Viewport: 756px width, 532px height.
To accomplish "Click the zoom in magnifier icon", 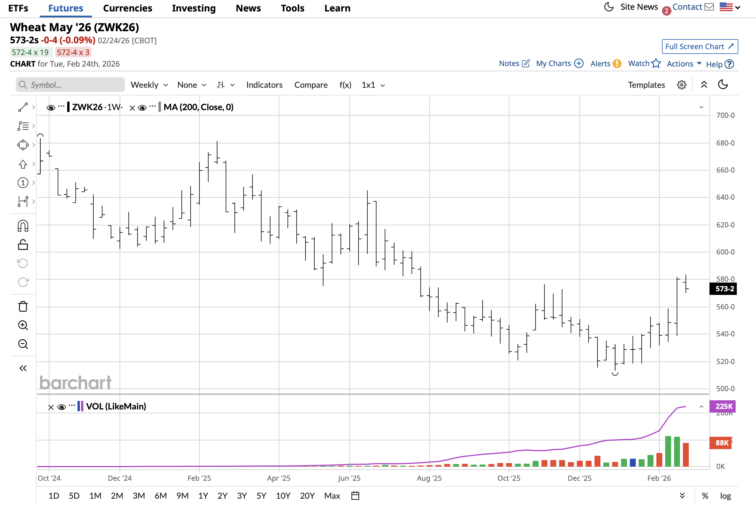I will coord(23,325).
